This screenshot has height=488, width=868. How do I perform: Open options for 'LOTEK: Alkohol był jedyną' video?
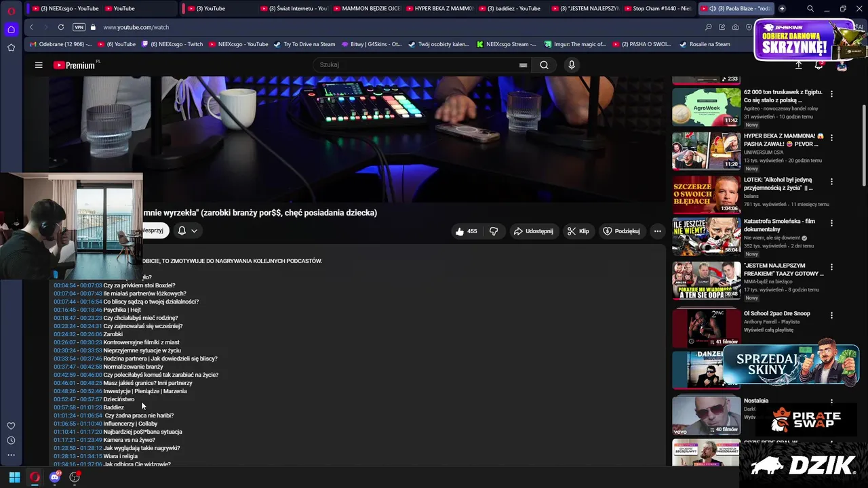pyautogui.click(x=832, y=182)
